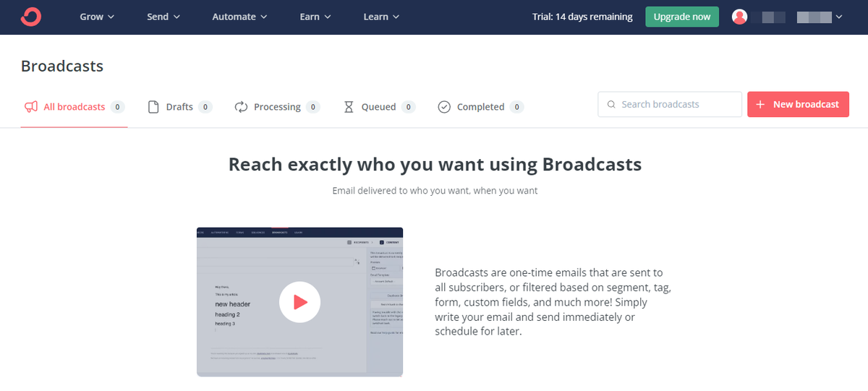
Task: Click the user avatar icon
Action: [x=740, y=17]
